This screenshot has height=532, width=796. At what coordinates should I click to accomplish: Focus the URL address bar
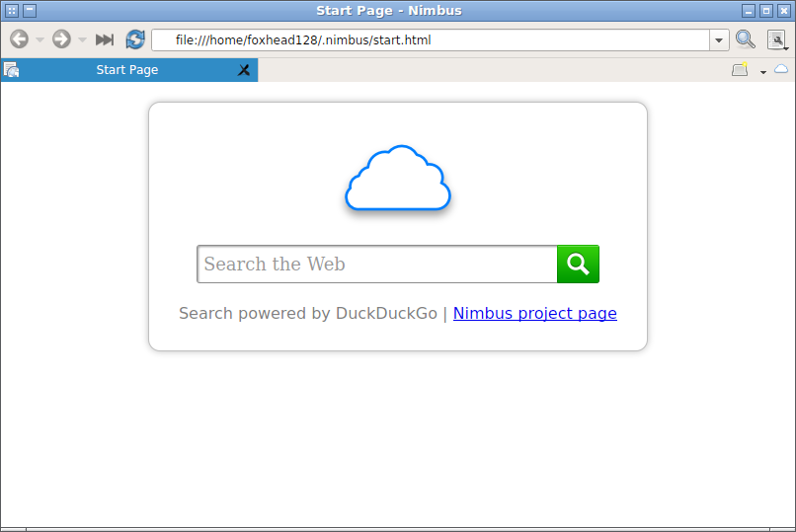click(x=431, y=40)
